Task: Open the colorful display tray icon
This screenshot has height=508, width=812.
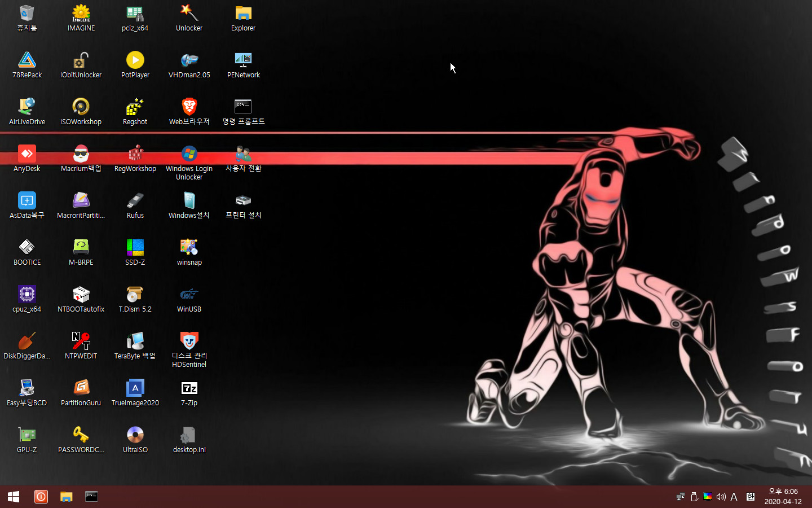Action: point(707,497)
